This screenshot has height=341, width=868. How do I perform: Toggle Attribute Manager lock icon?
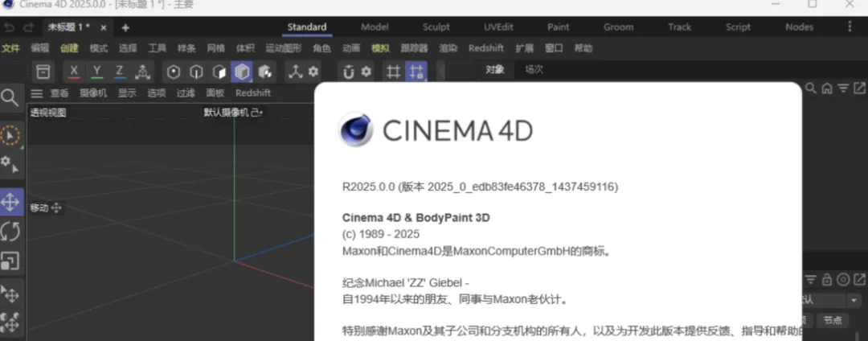click(826, 280)
